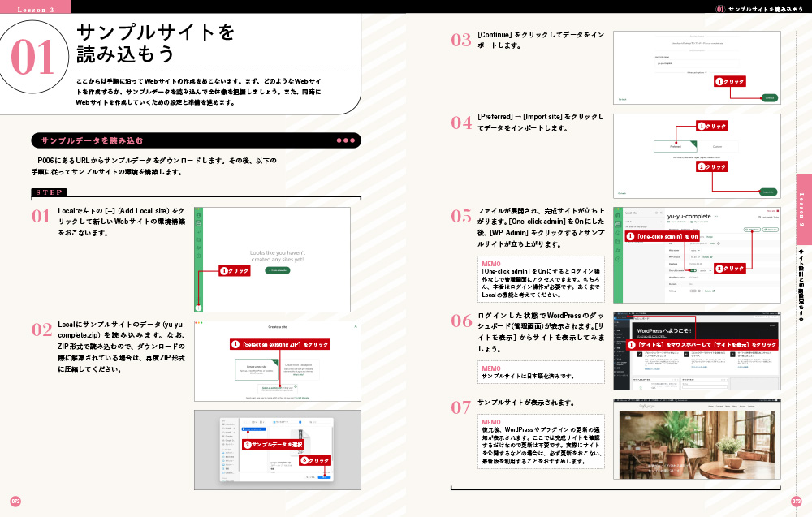The width and height of the screenshot is (812, 517).
Task: Open Blueprints folder icon in step 01 sidebar
Action: [198, 239]
